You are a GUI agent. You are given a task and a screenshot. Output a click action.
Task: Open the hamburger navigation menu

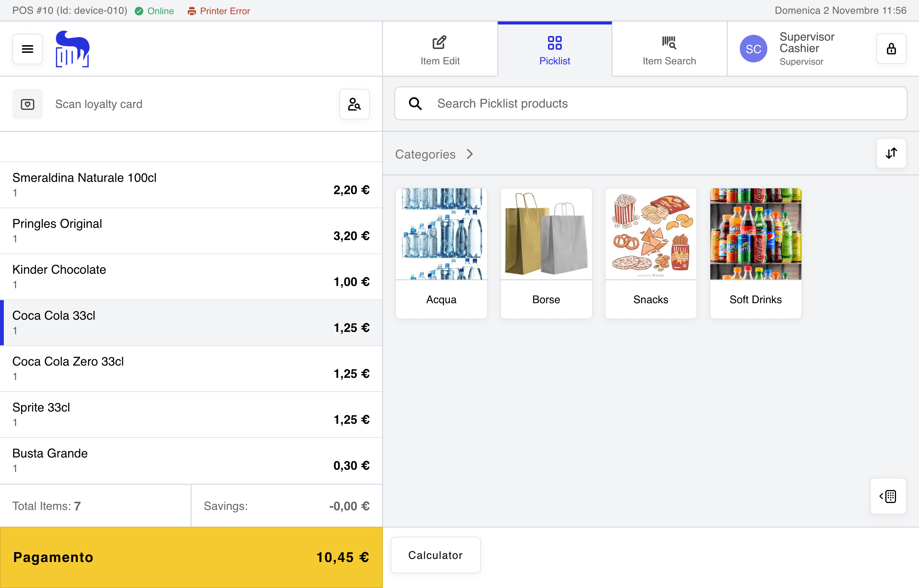[27, 49]
